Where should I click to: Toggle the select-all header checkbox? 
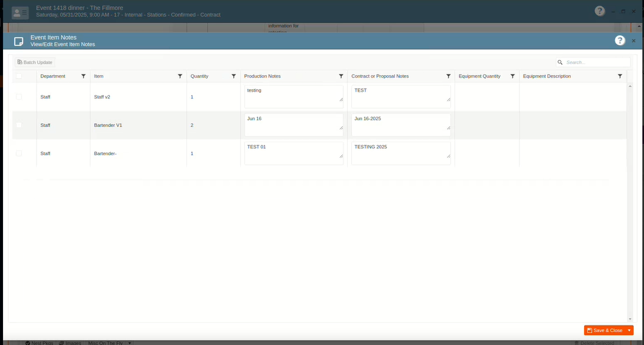click(19, 76)
